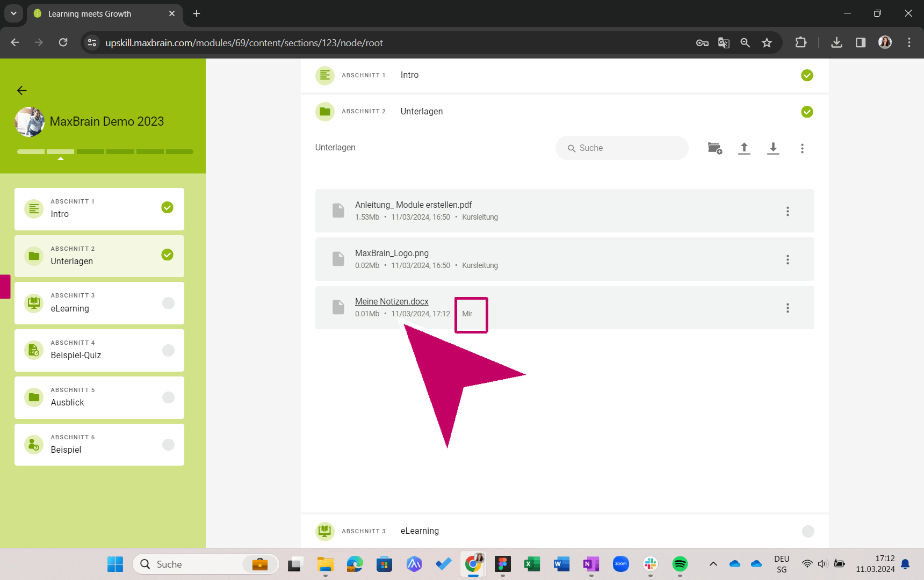Viewport: 924px width, 580px height.
Task: Click the back arrow in the green sidebar
Action: (21, 90)
